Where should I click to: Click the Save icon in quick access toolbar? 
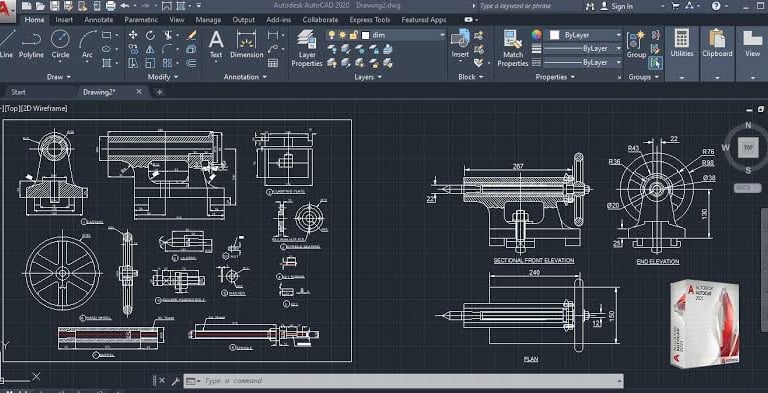(x=54, y=6)
